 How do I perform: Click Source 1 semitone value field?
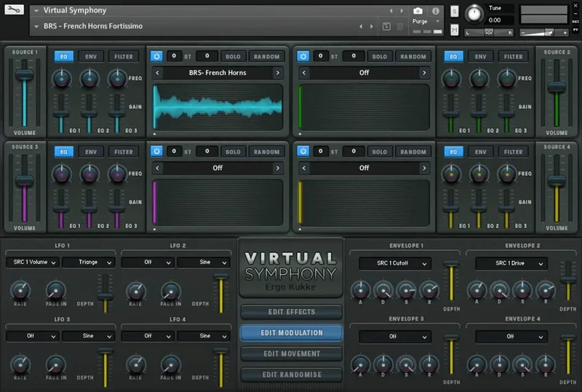point(174,56)
